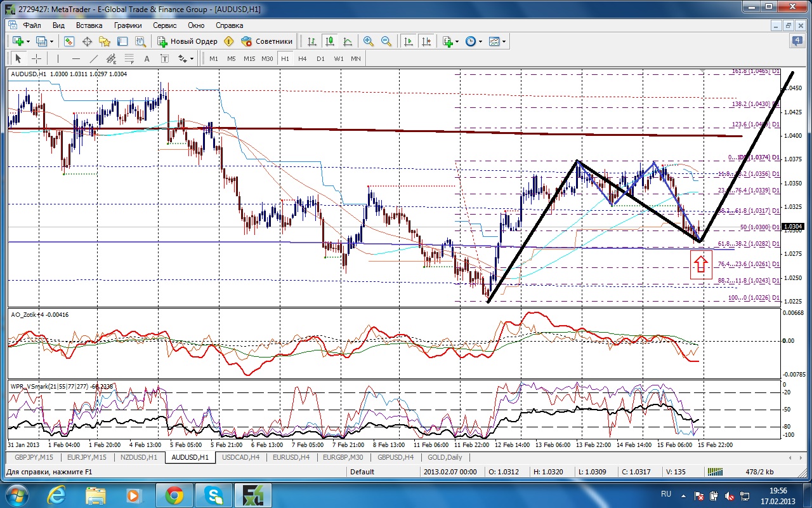The height and width of the screenshot is (508, 812).
Task: Select the crosshair cursor tool
Action: pyautogui.click(x=37, y=58)
